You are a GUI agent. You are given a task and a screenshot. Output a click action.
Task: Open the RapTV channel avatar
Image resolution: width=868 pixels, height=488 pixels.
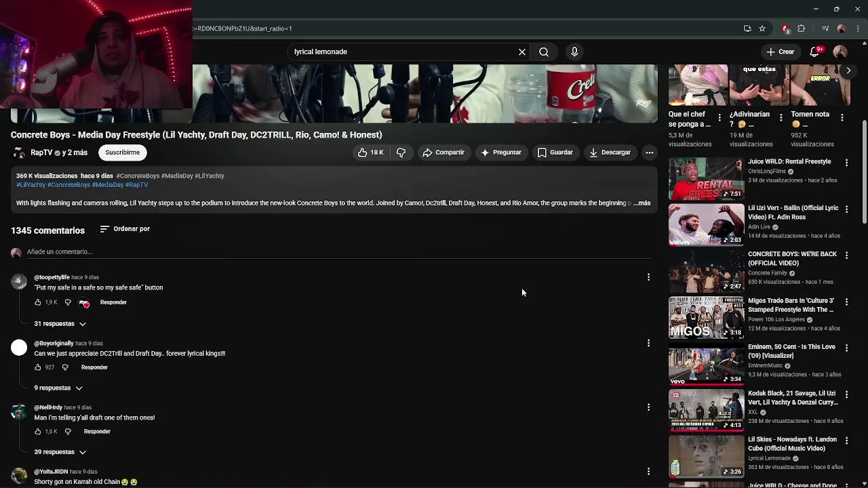click(19, 152)
